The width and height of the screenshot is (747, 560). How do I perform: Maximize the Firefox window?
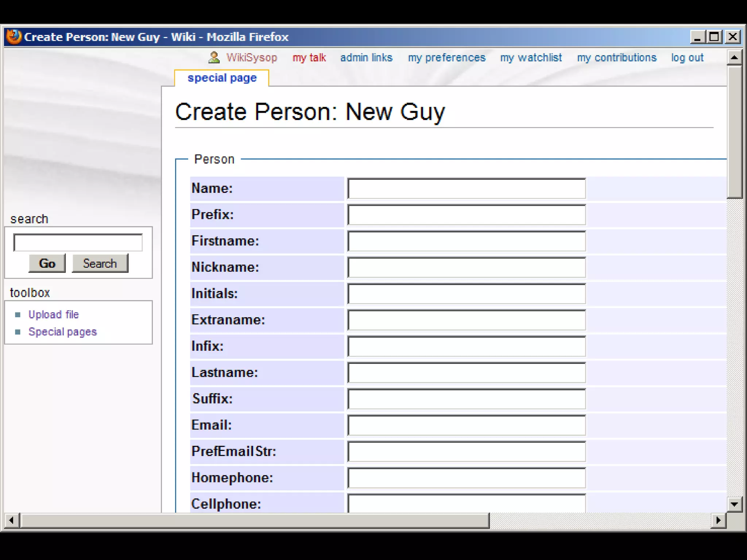(714, 37)
